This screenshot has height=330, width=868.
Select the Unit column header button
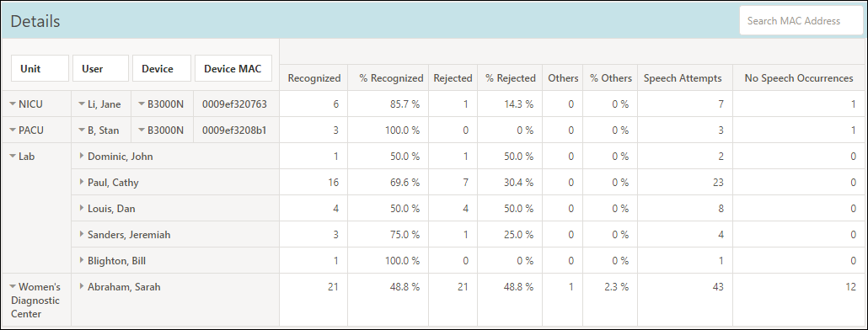point(40,68)
